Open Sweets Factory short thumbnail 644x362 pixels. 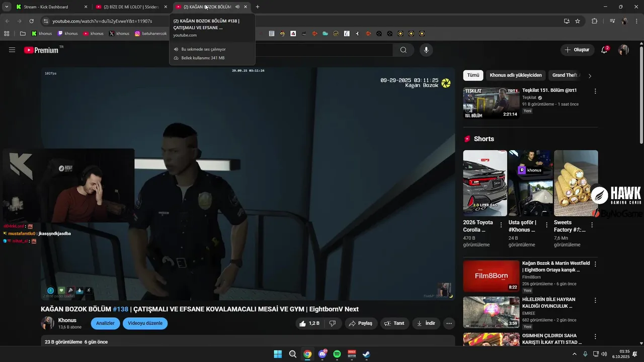(x=576, y=183)
